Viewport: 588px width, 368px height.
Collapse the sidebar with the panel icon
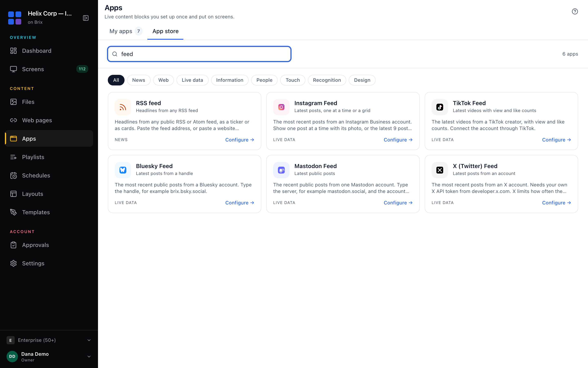(86, 18)
